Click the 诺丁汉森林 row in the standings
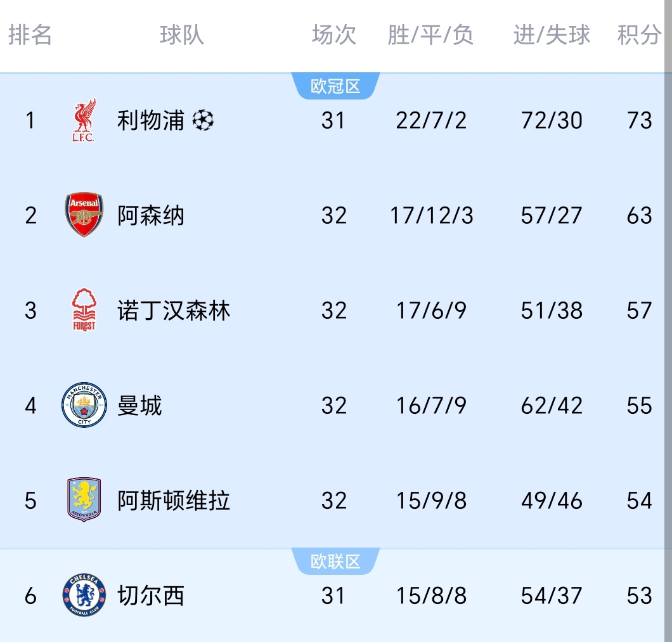The height and width of the screenshot is (642, 672). 336,311
